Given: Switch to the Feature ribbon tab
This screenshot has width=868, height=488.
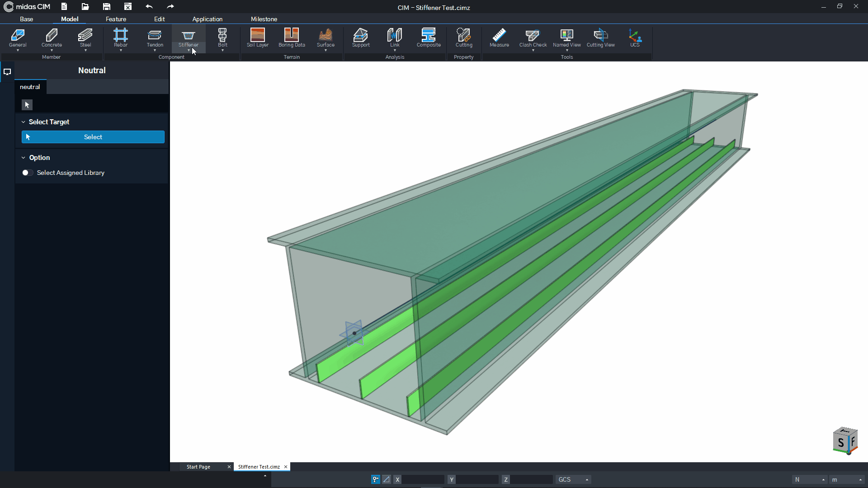Looking at the screenshot, I should (116, 19).
